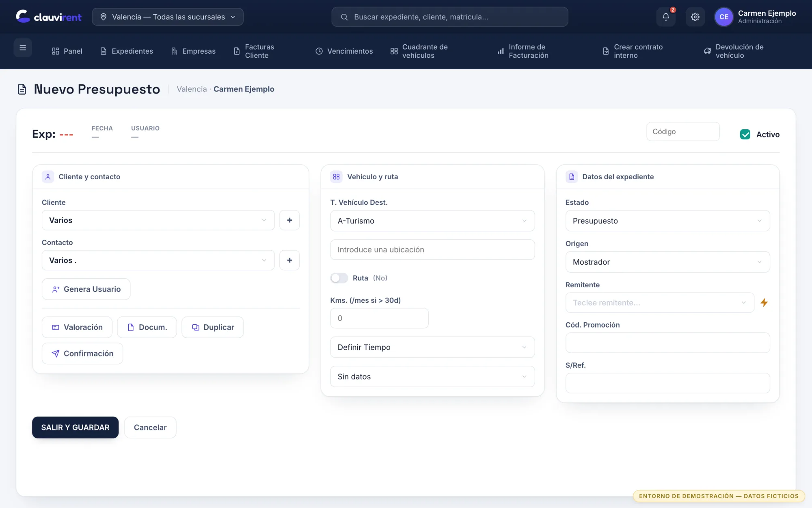Click the Genera Usuario button

(86, 289)
